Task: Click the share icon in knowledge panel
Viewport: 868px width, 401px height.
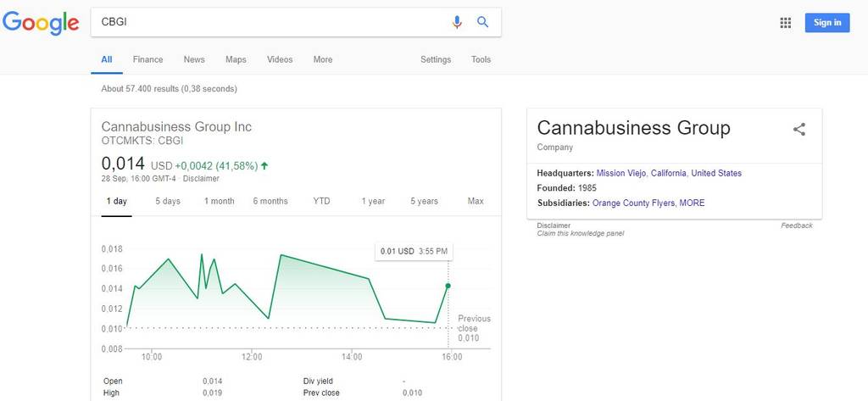Action: pyautogui.click(x=798, y=130)
